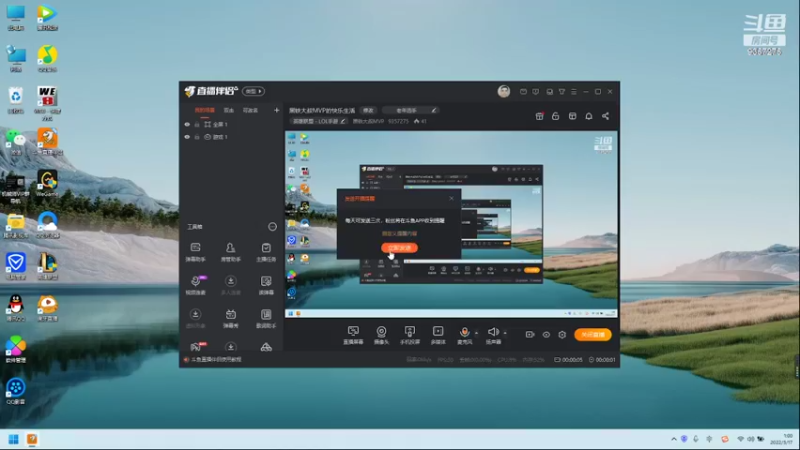This screenshot has height=450, width=800.
Task: Add a camera source from bottom bar
Action: (381, 335)
